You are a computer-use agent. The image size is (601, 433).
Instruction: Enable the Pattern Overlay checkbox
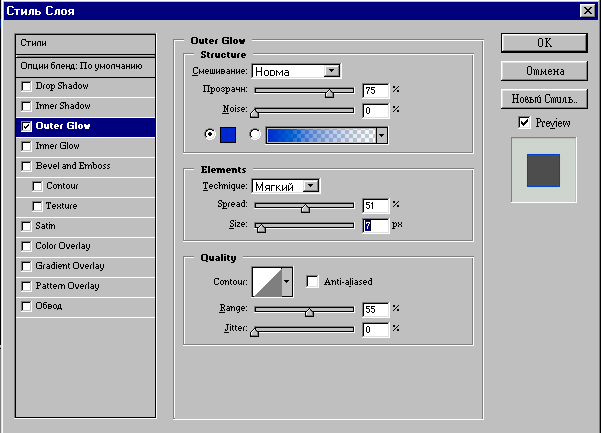26,286
